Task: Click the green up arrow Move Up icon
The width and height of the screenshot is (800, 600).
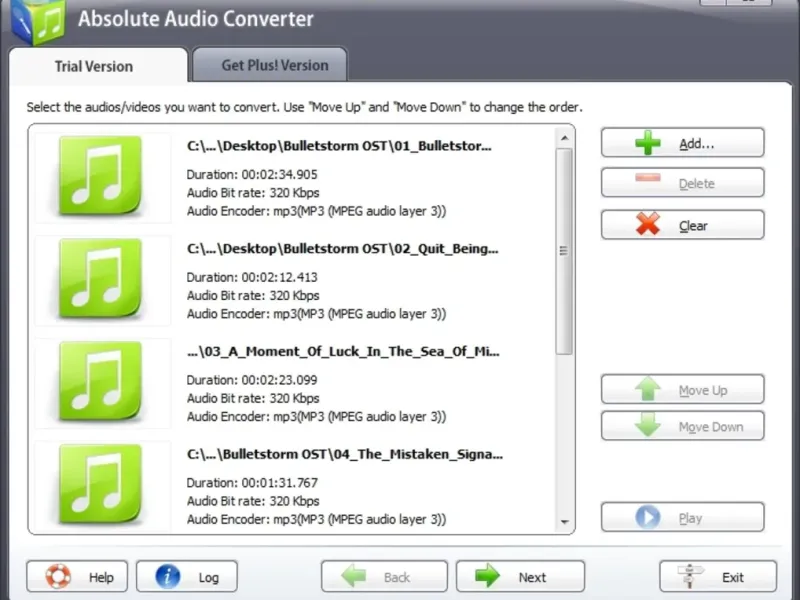Action: tap(648, 389)
